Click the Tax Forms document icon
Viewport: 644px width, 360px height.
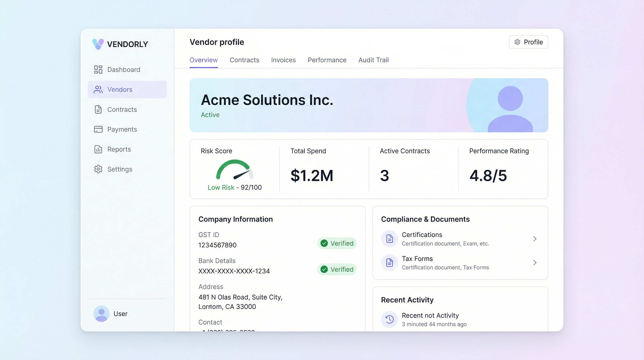point(389,262)
